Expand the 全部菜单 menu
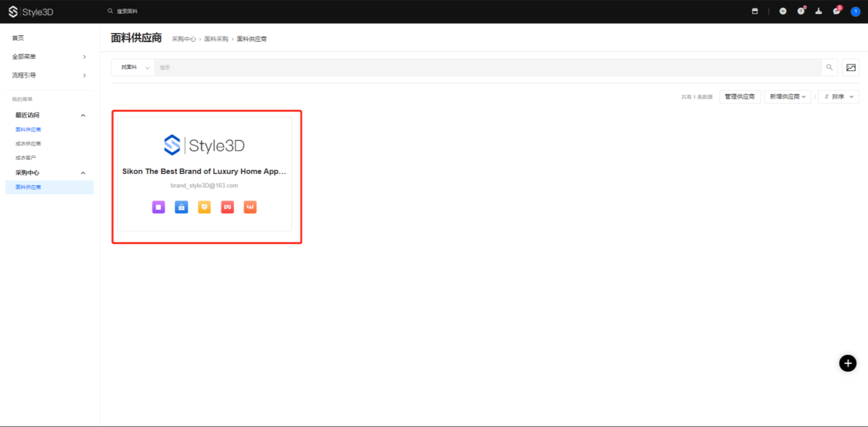Screen dimensions: 868x427 [49, 57]
